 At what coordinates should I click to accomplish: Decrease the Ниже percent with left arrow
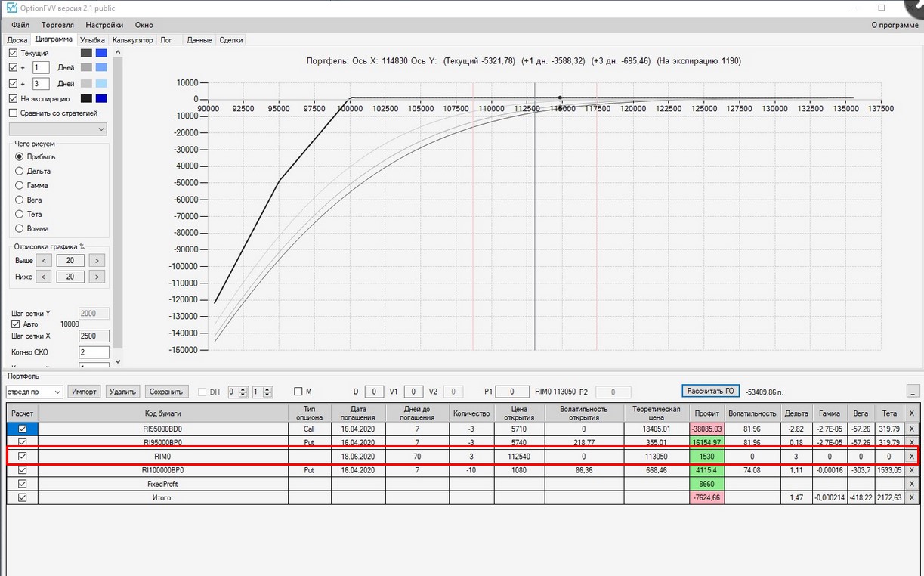[44, 277]
